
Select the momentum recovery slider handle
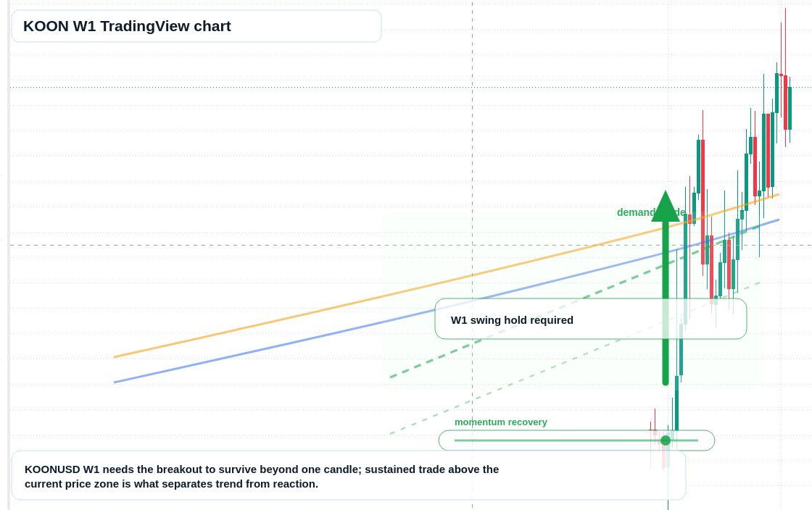pyautogui.click(x=666, y=440)
